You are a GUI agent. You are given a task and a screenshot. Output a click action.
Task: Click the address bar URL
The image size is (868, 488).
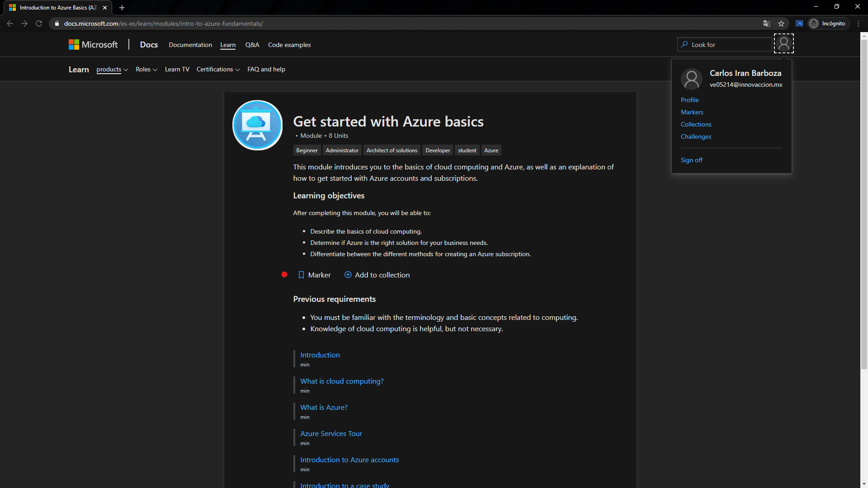[163, 23]
